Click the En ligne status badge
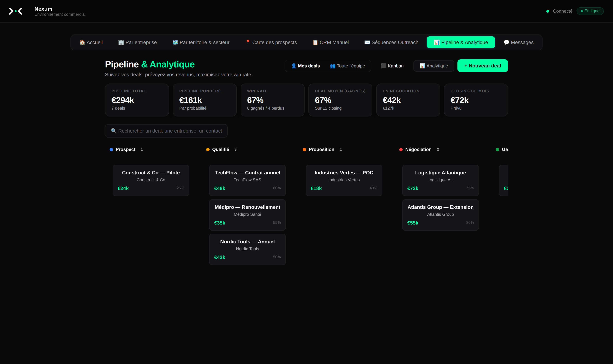 [x=590, y=11]
